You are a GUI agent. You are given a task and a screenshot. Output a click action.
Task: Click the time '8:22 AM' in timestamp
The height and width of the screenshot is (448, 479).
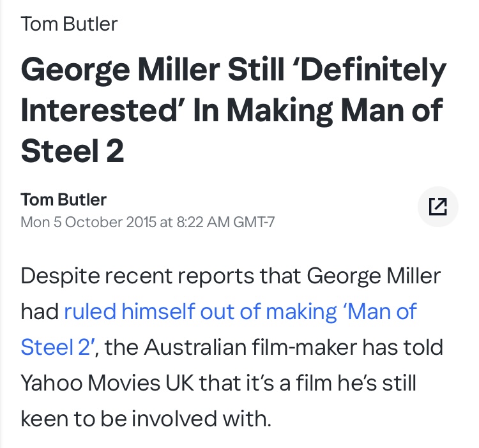click(204, 222)
